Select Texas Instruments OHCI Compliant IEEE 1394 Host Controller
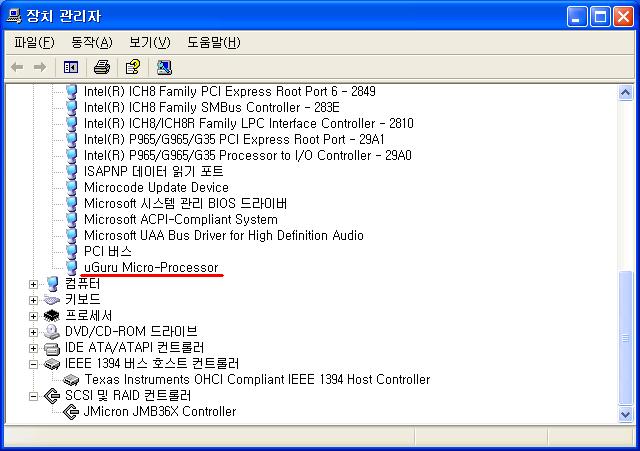Image resolution: width=640 pixels, height=451 pixels. coord(257,380)
